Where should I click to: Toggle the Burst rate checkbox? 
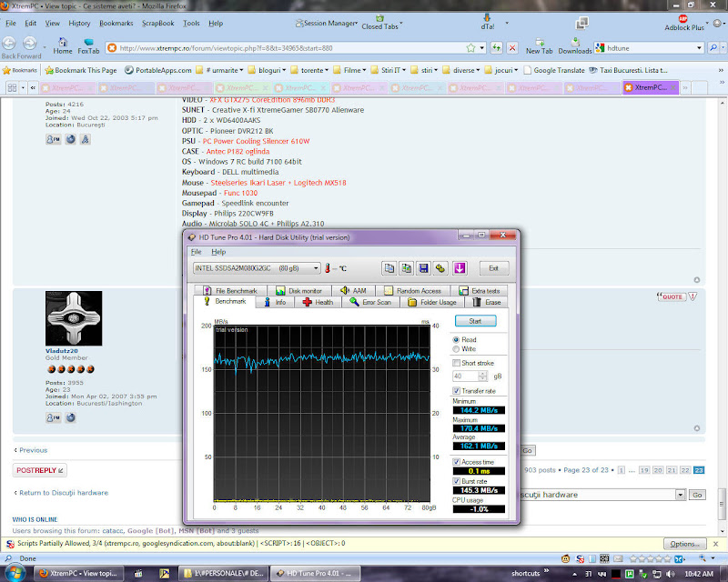coord(457,480)
